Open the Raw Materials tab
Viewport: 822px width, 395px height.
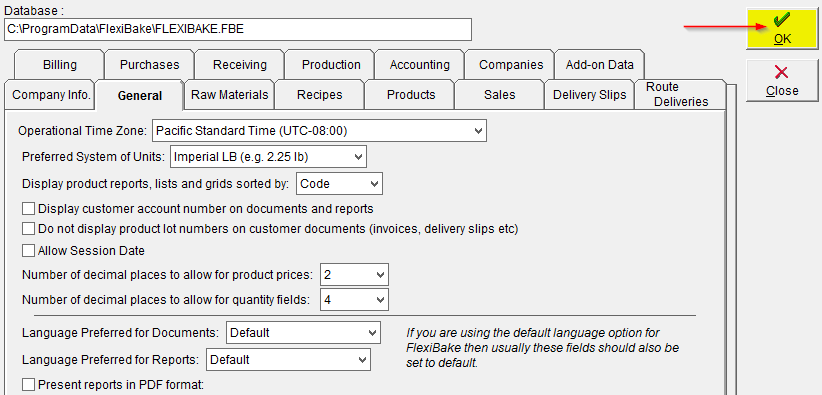(229, 95)
